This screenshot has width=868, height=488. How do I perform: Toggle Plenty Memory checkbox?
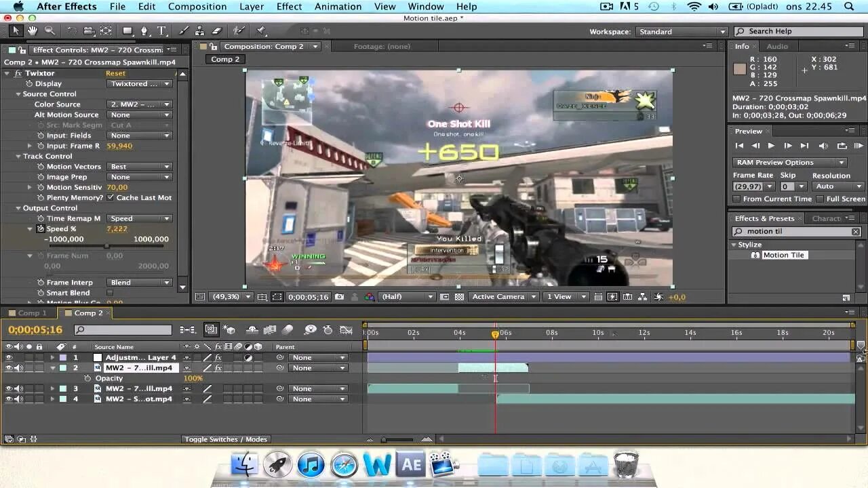[110, 198]
